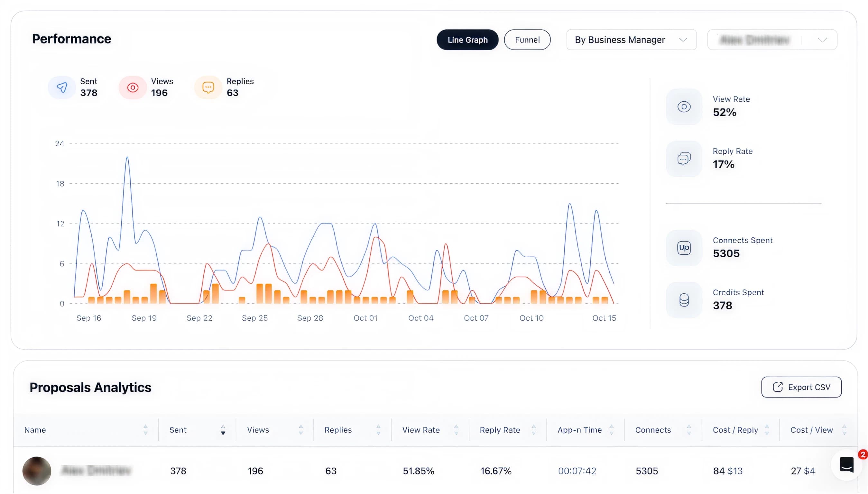Click the View Rate eye icon

684,107
